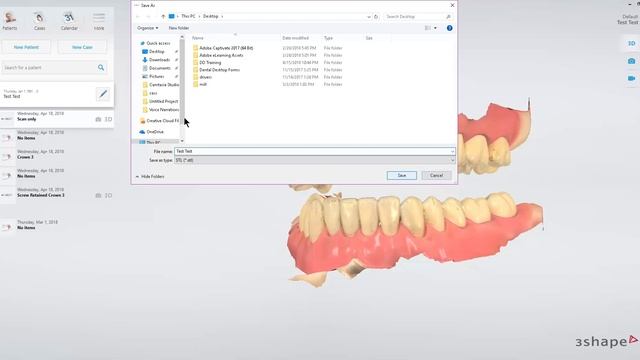Screen dimensions: 640x360
Task: Open the Thursday Mar 1 No items case
Action: 57,225
